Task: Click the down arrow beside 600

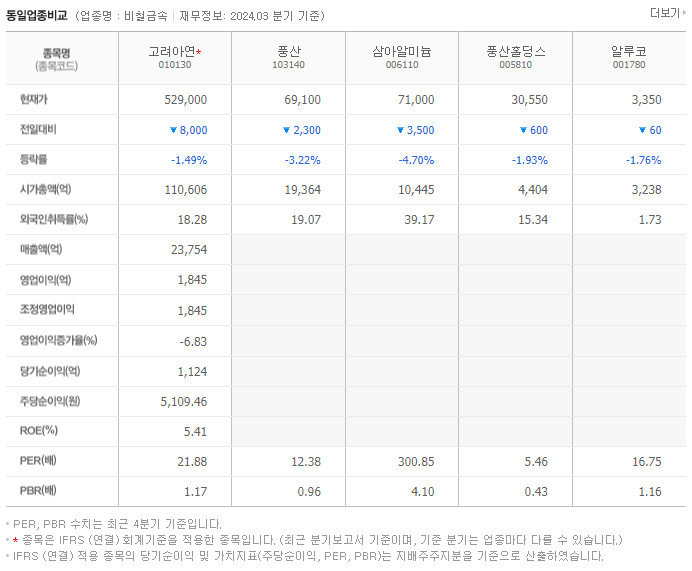Action: coord(523,130)
